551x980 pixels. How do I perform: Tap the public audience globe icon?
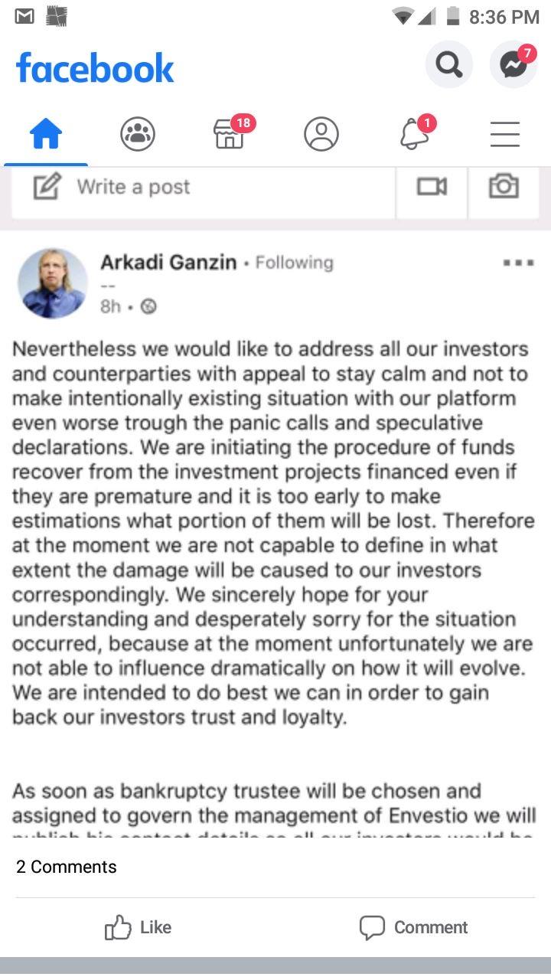[x=148, y=307]
